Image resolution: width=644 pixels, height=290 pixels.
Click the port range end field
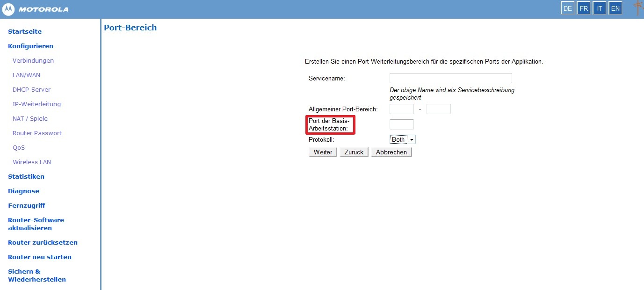pyautogui.click(x=438, y=109)
